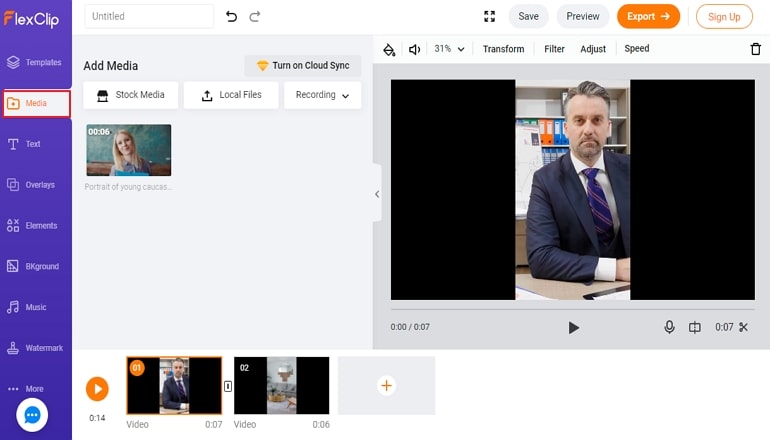Enter fullscreen mode
770x440 pixels.
tap(489, 16)
